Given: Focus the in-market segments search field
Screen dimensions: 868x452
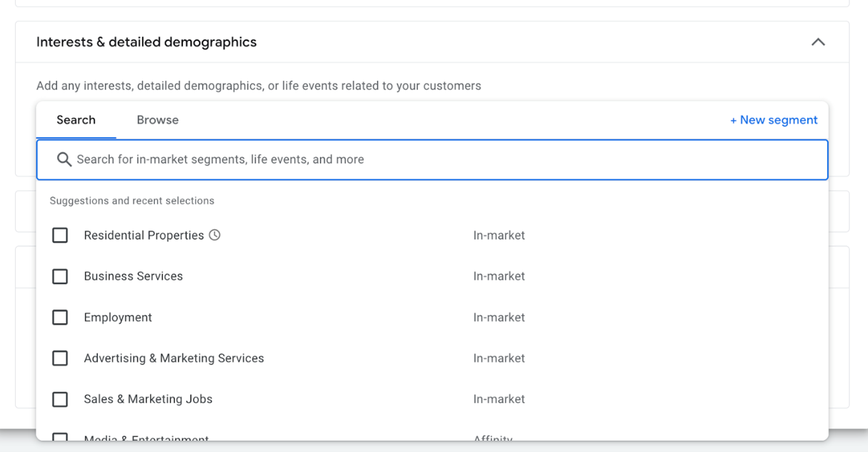Looking at the screenshot, I should [438, 160].
